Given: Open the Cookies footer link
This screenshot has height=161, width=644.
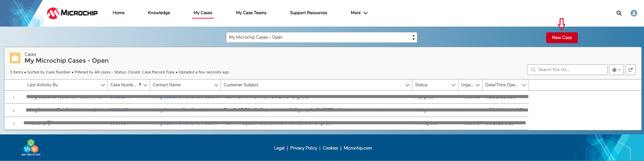Looking at the screenshot, I should (330, 148).
